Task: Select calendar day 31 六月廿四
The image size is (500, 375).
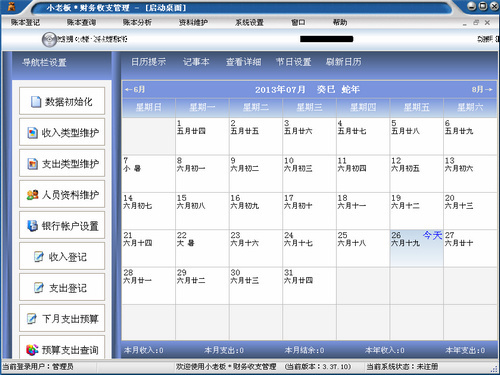Action: (x=309, y=285)
